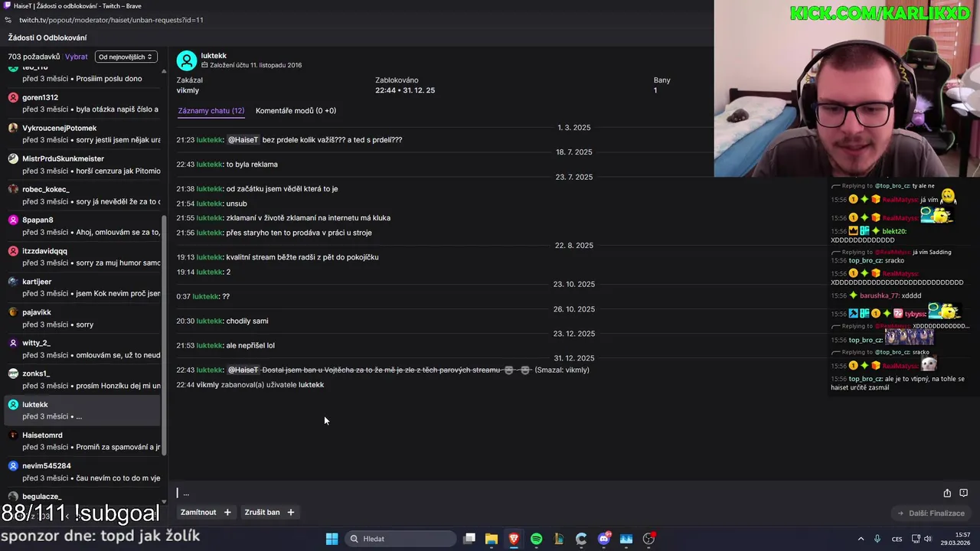This screenshot has width=980, height=551.
Task: Switch to 'Záznamy chatu (12)' tab
Action: (211, 110)
